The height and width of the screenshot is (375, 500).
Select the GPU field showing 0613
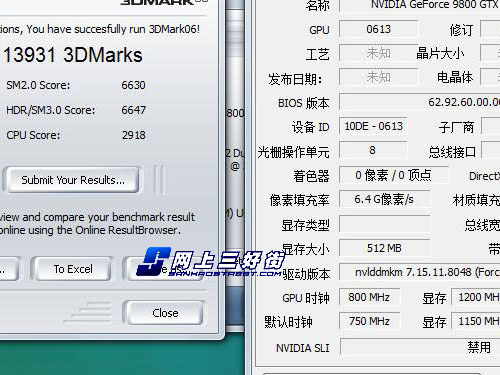pos(378,29)
